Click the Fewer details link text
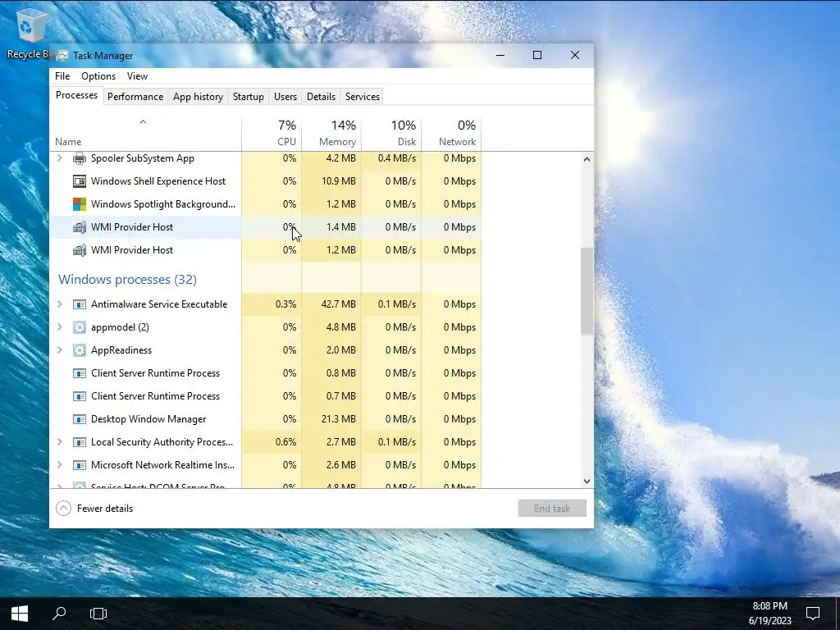This screenshot has height=630, width=840. tap(105, 509)
